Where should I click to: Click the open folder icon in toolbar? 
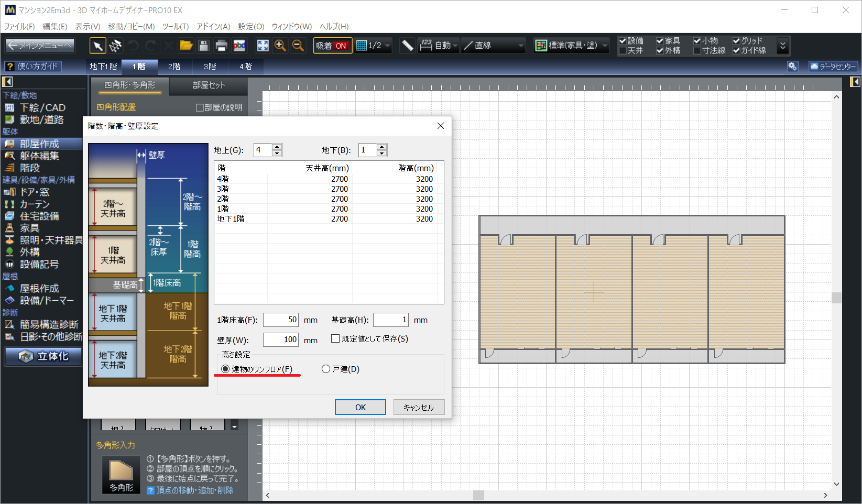(186, 46)
